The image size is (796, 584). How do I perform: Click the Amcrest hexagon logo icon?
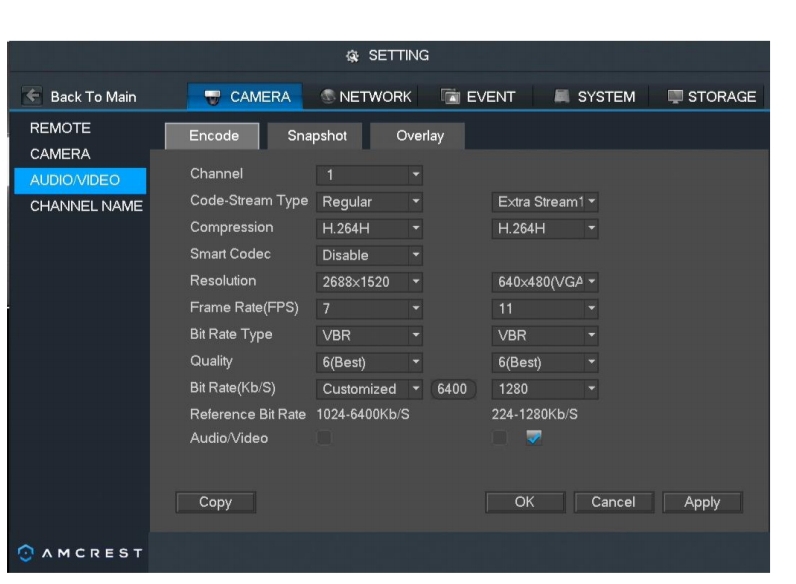pos(26,553)
